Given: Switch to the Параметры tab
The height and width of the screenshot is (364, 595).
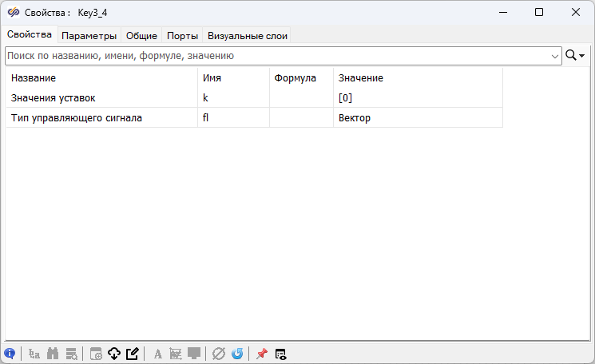Looking at the screenshot, I should [x=89, y=35].
